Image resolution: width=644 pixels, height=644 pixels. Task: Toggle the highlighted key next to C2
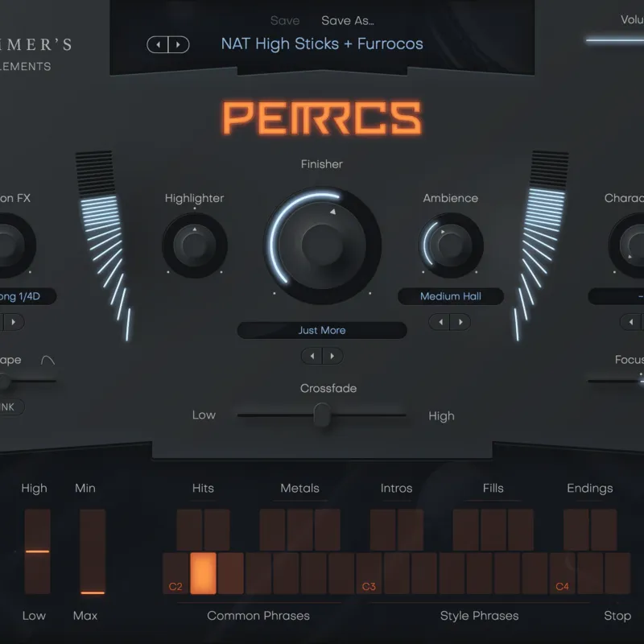pyautogui.click(x=204, y=573)
